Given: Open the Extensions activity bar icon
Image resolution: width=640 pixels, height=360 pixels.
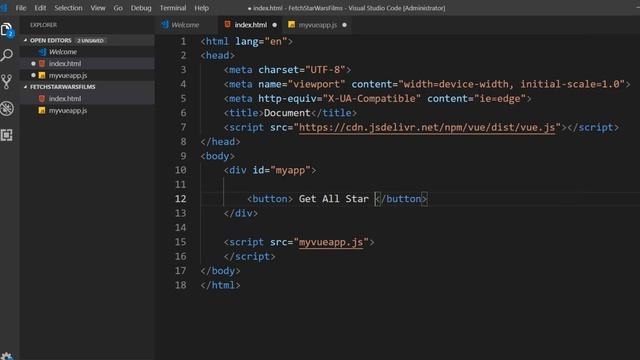Looking at the screenshot, I should coord(7,135).
